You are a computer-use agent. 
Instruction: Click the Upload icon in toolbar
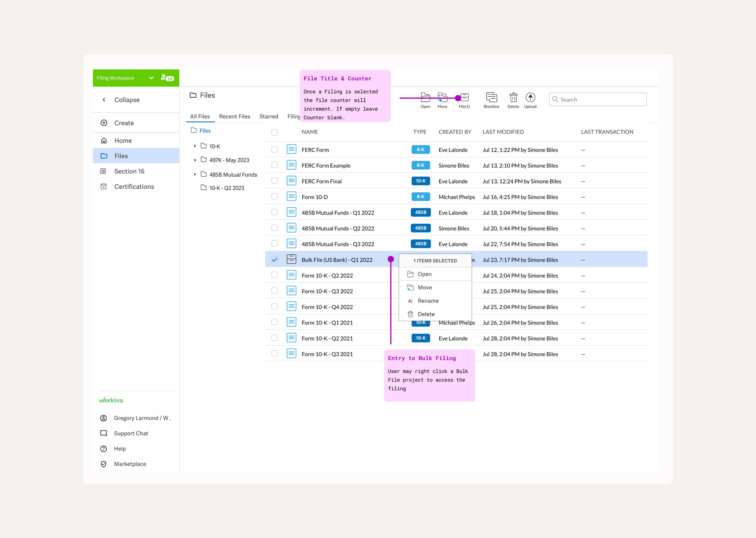tap(530, 98)
